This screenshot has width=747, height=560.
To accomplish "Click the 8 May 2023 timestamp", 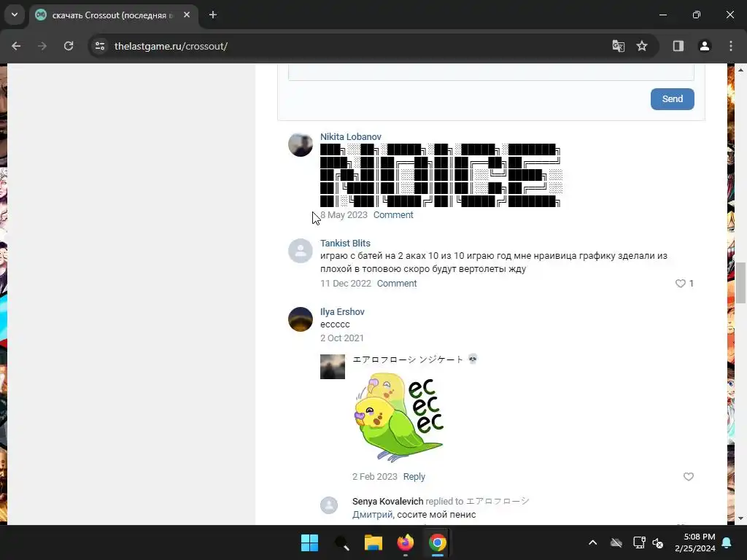I will click(344, 215).
